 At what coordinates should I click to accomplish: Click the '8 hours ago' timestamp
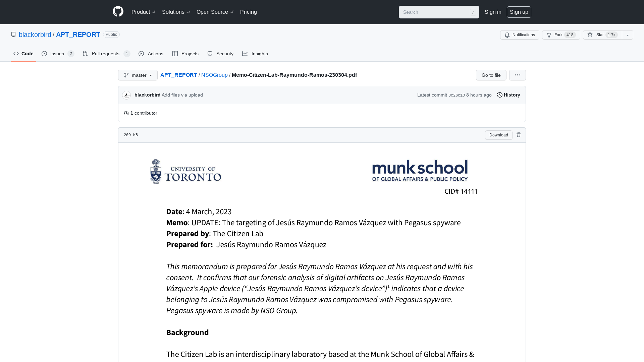pos(479,95)
